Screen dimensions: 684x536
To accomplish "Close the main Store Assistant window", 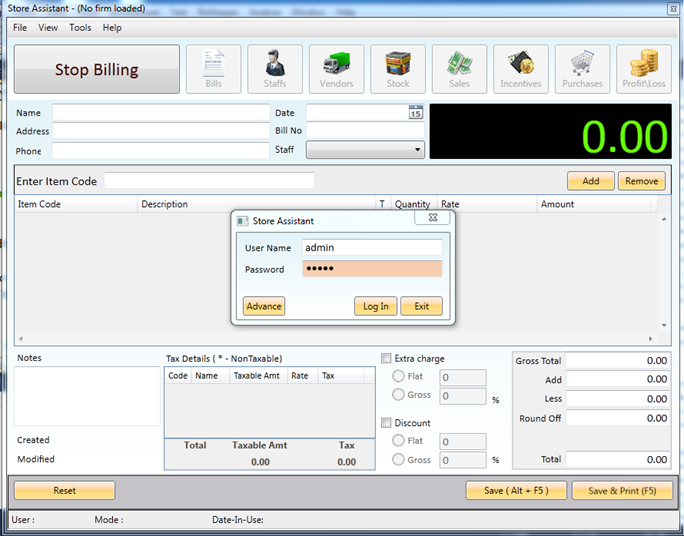I will [x=673, y=9].
